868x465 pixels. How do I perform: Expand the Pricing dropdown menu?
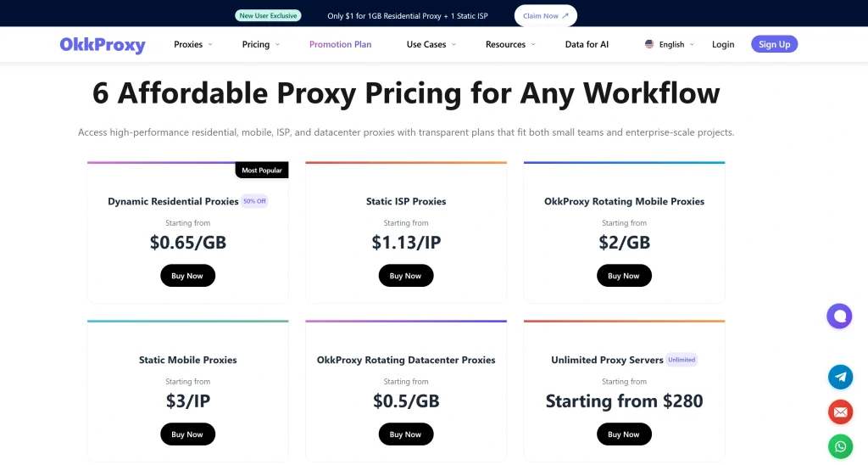tap(260, 44)
